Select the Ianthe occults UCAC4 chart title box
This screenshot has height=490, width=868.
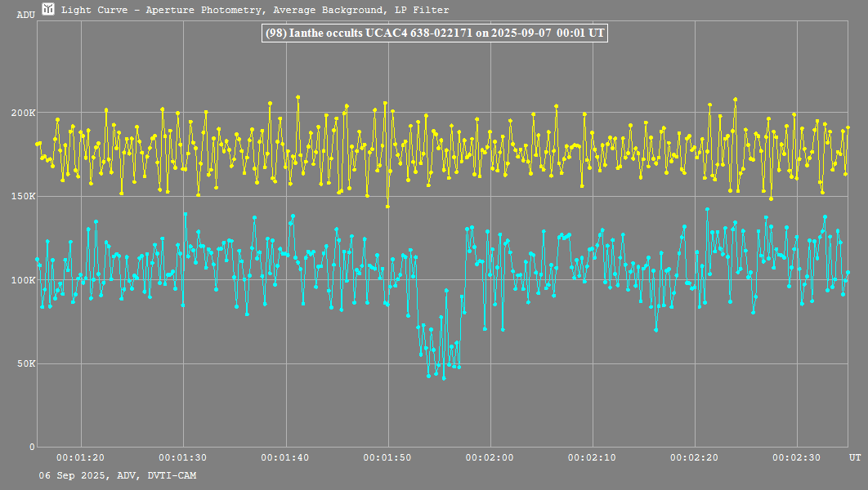click(434, 33)
